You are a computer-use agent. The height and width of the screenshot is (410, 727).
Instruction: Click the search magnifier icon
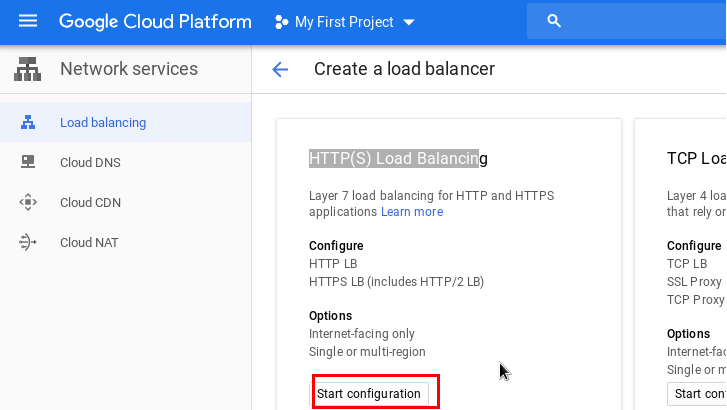click(x=554, y=22)
